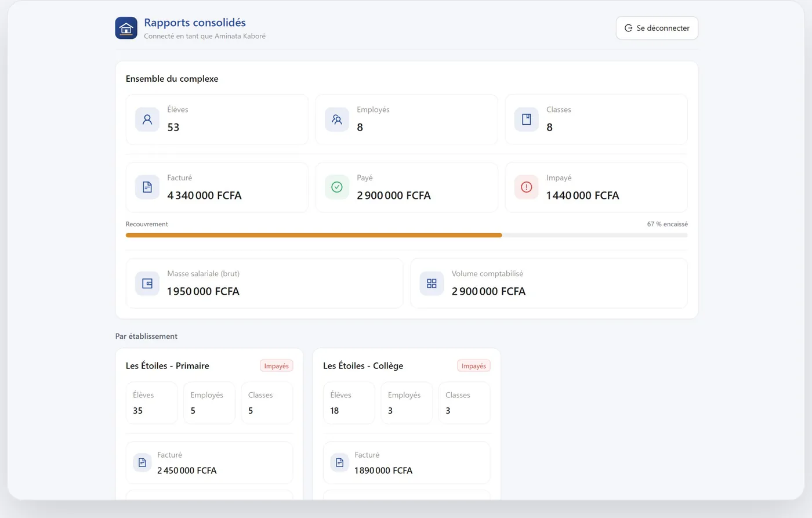Click the total Élèves value 53

click(173, 128)
